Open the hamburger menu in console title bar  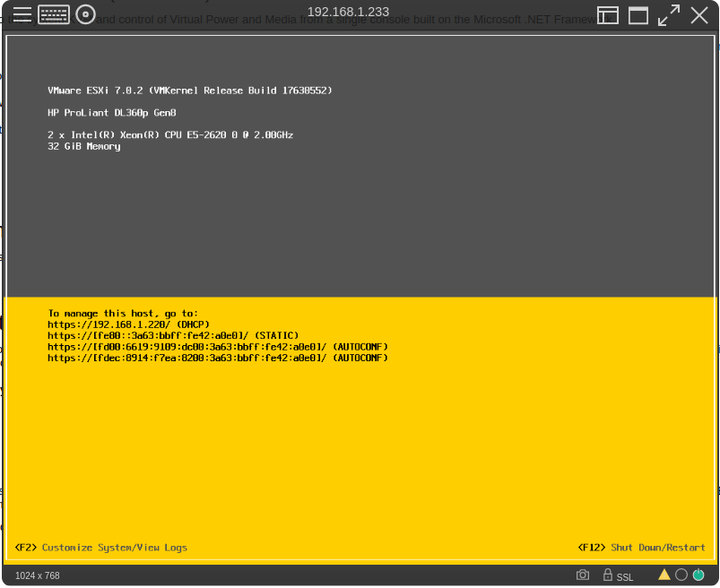pos(22,14)
